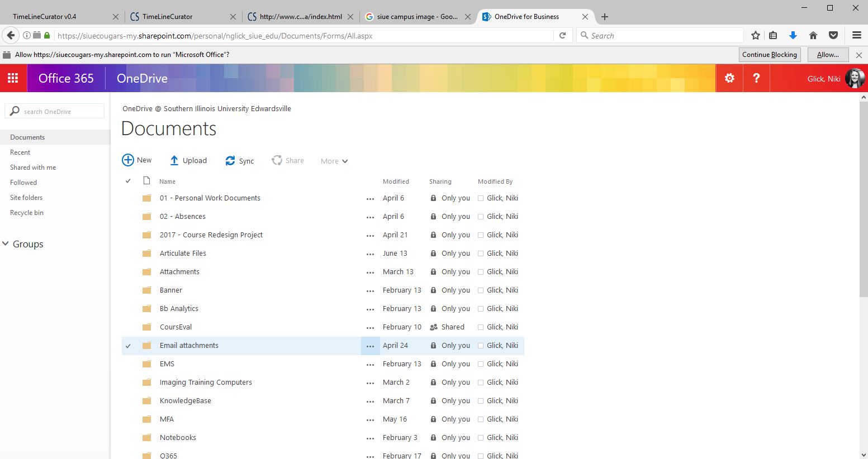
Task: Click the New plus icon
Action: [128, 160]
